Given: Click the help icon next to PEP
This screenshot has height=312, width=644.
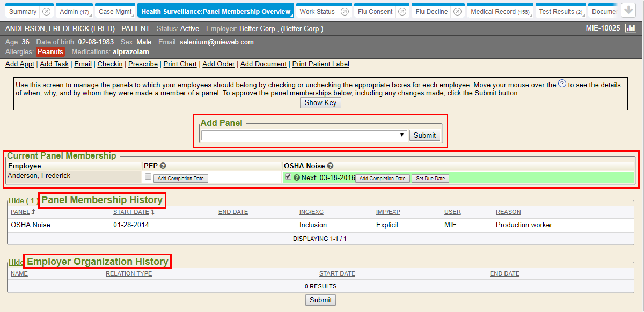Looking at the screenshot, I should point(163,166).
